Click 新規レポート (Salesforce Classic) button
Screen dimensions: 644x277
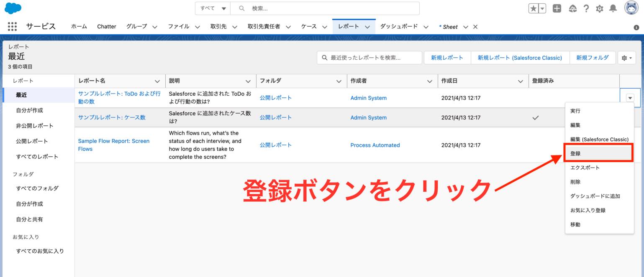(x=520, y=58)
